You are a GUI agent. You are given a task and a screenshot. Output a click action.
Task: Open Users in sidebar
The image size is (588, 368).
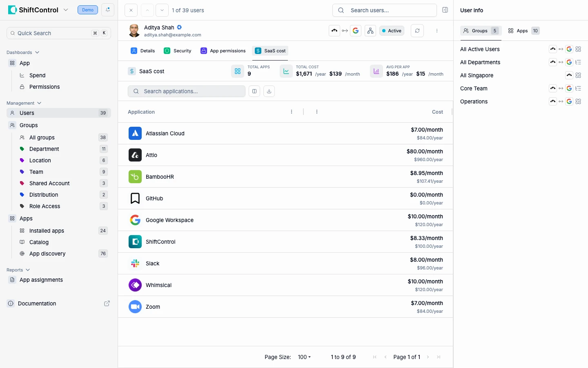point(59,113)
